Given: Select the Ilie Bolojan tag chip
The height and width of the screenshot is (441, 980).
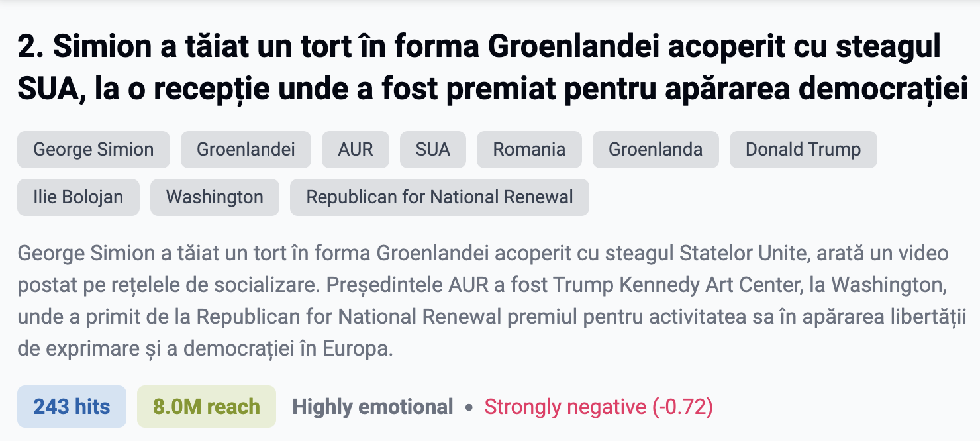Looking at the screenshot, I should [x=78, y=197].
